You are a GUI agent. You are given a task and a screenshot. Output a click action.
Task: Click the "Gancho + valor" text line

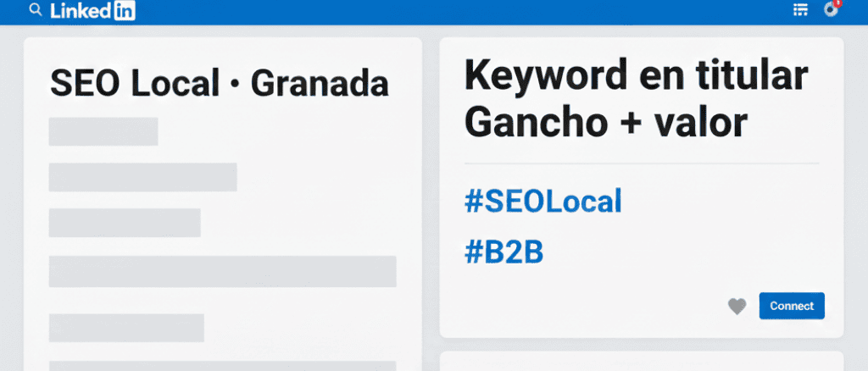(x=606, y=124)
